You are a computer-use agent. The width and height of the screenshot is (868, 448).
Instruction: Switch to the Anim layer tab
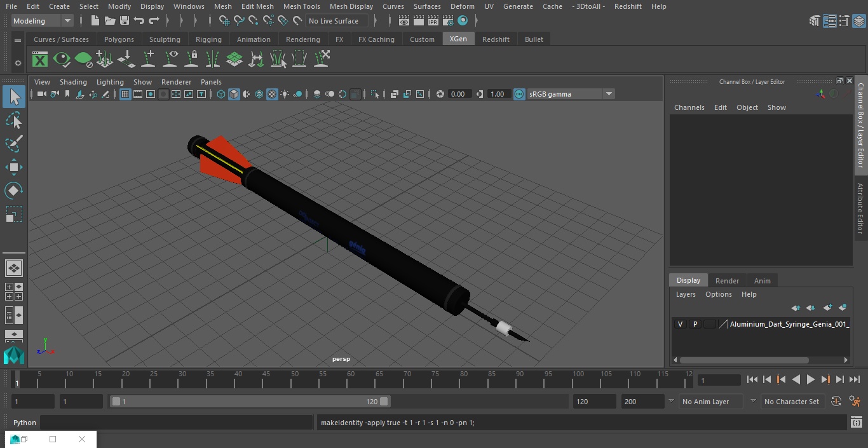point(762,281)
